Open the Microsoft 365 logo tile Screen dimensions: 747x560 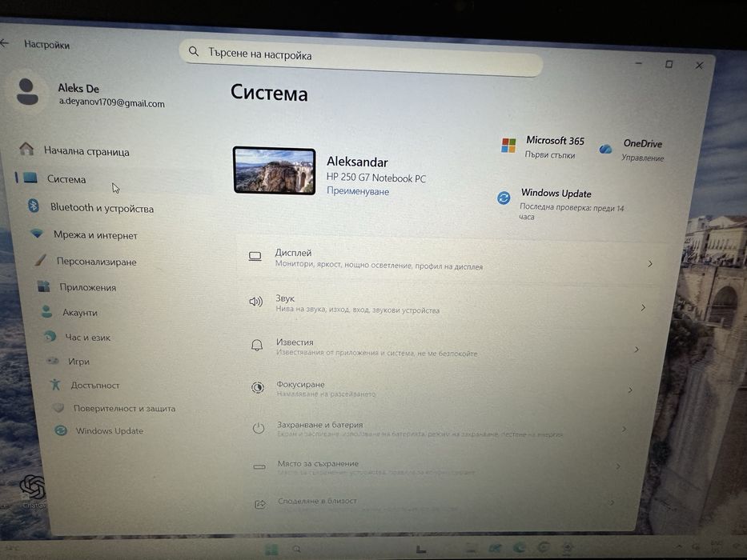(x=508, y=146)
